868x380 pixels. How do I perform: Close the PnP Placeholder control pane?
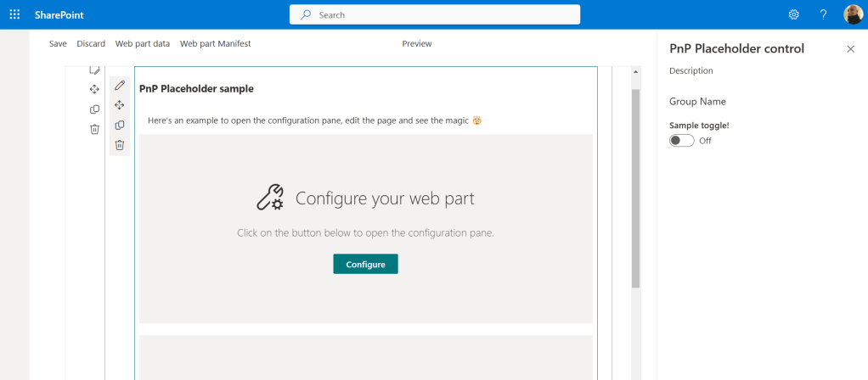850,49
